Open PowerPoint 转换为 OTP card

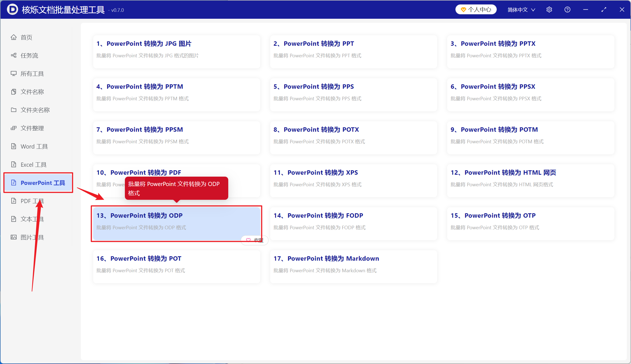531,223
